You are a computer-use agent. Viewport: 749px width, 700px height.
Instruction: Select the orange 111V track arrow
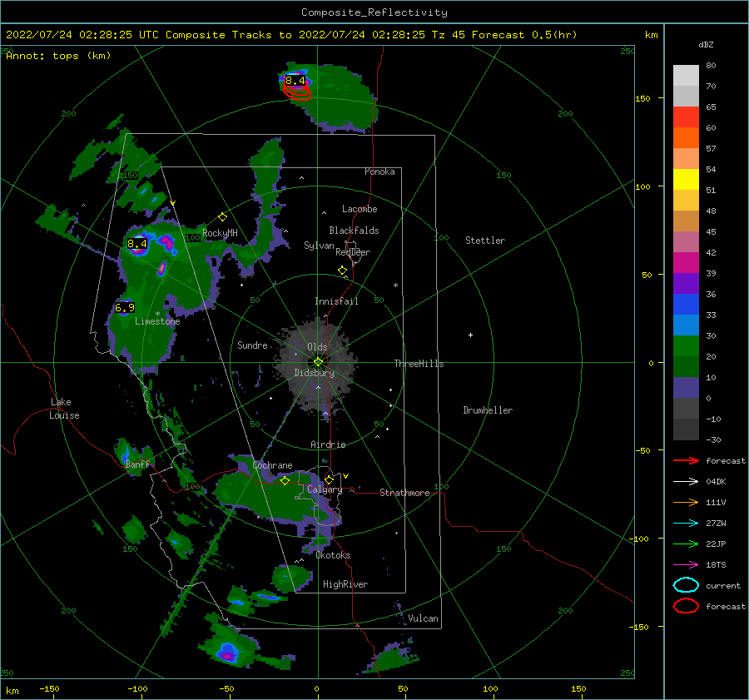(686, 502)
